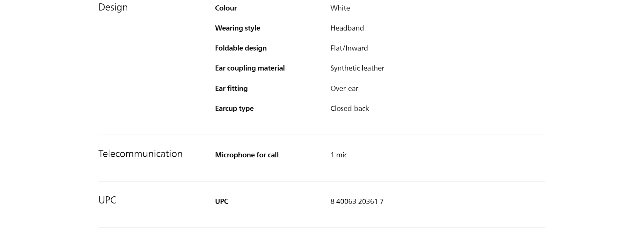
Task: Click the Earcup type label
Action: 234,109
